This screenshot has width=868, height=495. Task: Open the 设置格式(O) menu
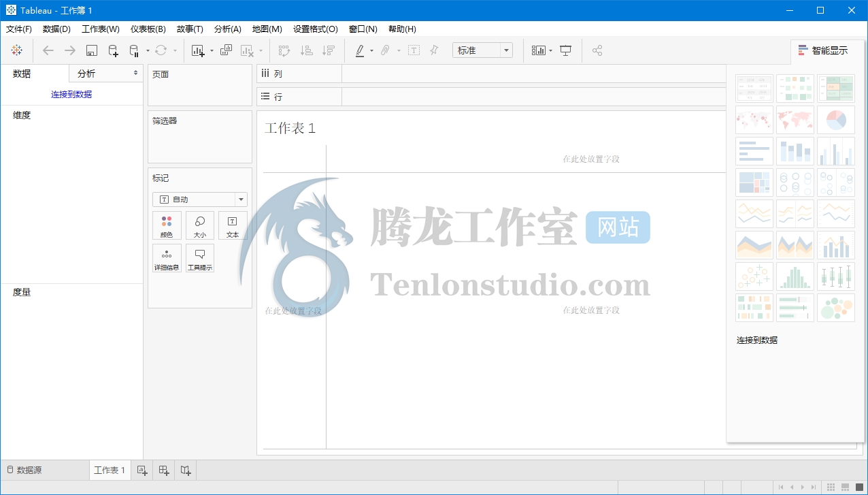click(316, 29)
